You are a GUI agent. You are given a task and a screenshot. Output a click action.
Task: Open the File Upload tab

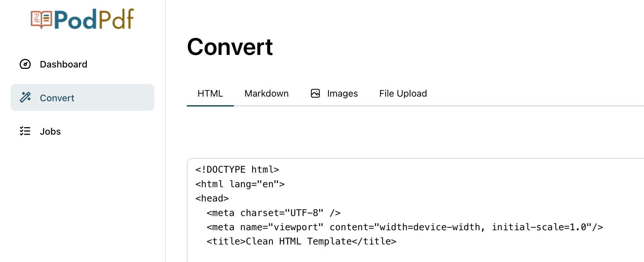point(403,93)
